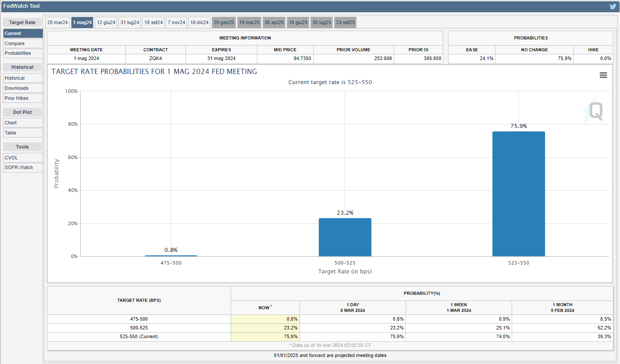Image resolution: width=620 pixels, height=364 pixels.
Task: Open Prior Hikes page
Action: tap(23, 98)
